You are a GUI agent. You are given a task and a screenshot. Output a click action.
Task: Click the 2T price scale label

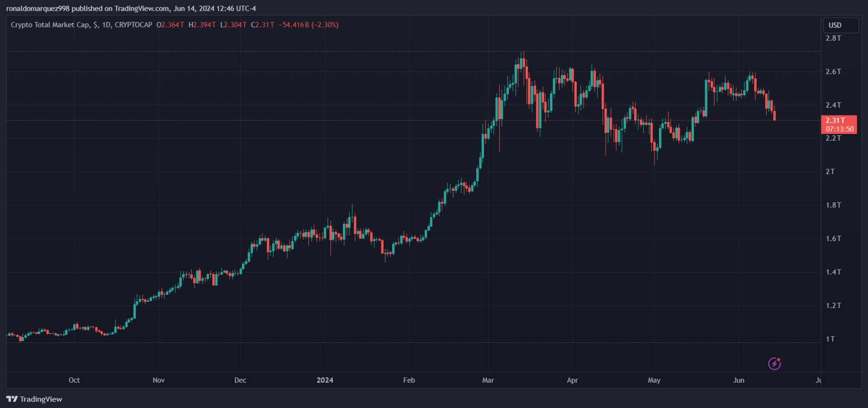(830, 171)
